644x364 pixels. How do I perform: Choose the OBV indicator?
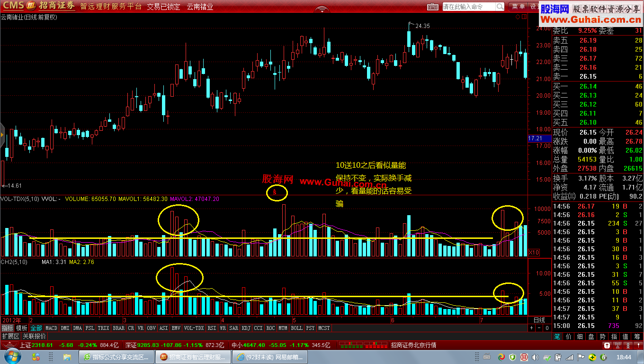pyautogui.click(x=152, y=328)
